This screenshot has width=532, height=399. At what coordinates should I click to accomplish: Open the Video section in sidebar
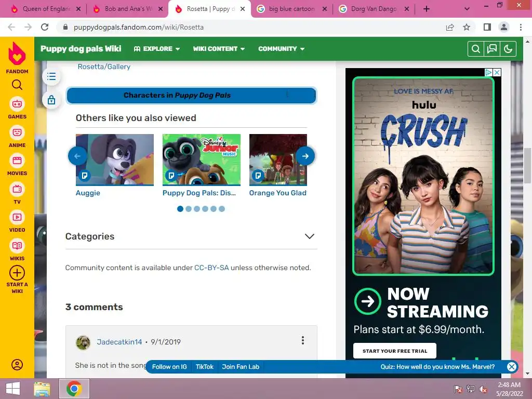(x=17, y=222)
